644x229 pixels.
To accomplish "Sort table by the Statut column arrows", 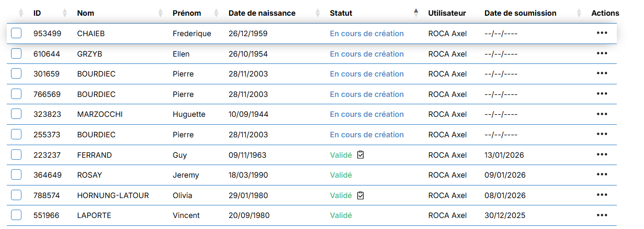I will pos(416,13).
